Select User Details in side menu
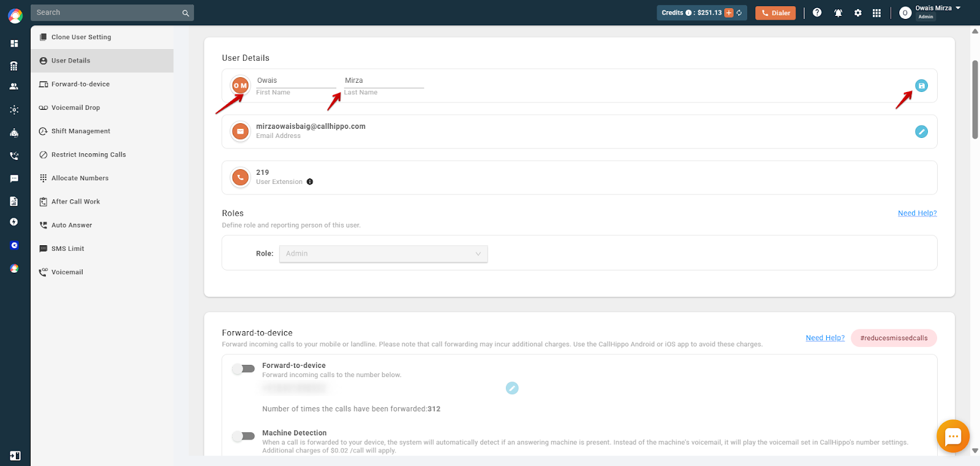Viewport: 980px width, 466px height. 102,61
